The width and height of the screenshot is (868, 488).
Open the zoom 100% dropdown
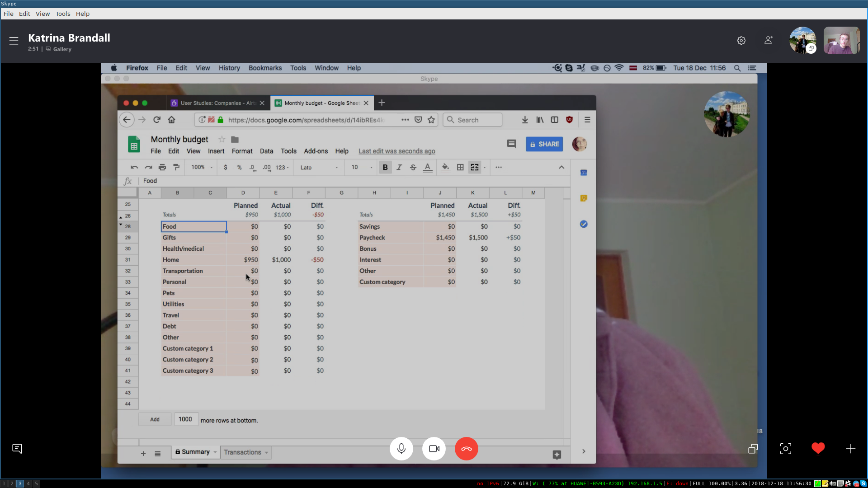pos(202,167)
